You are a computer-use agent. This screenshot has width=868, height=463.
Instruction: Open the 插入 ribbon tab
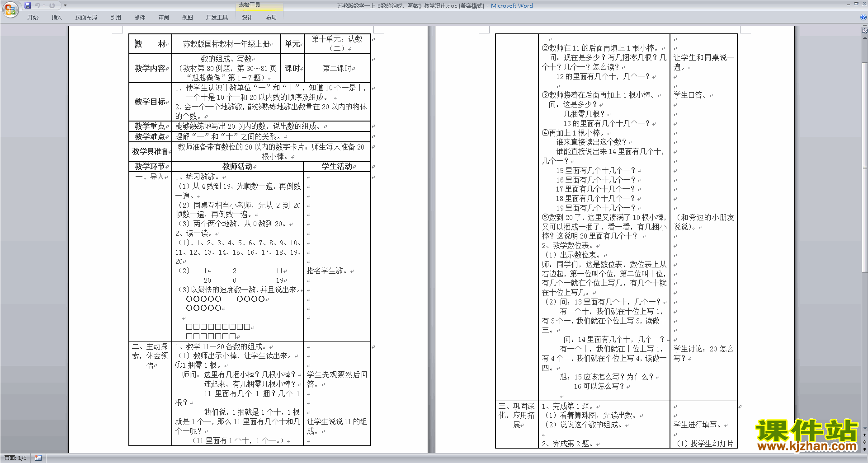[57, 17]
